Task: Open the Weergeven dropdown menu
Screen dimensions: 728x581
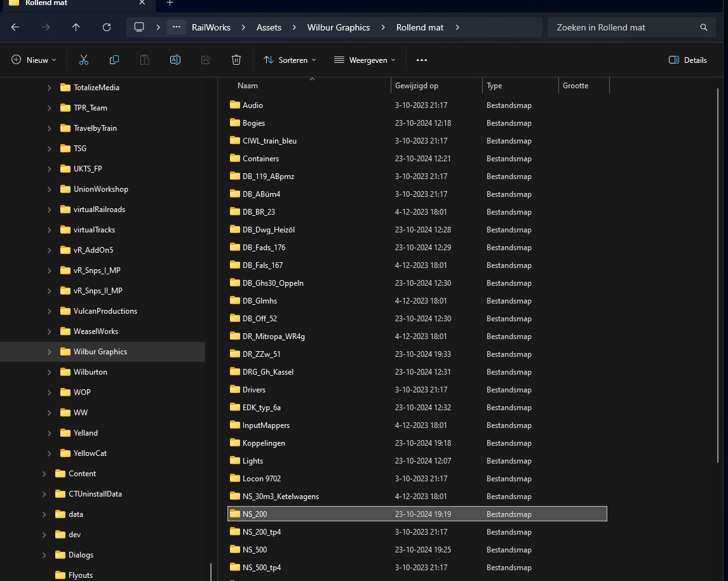Action: pyautogui.click(x=365, y=60)
